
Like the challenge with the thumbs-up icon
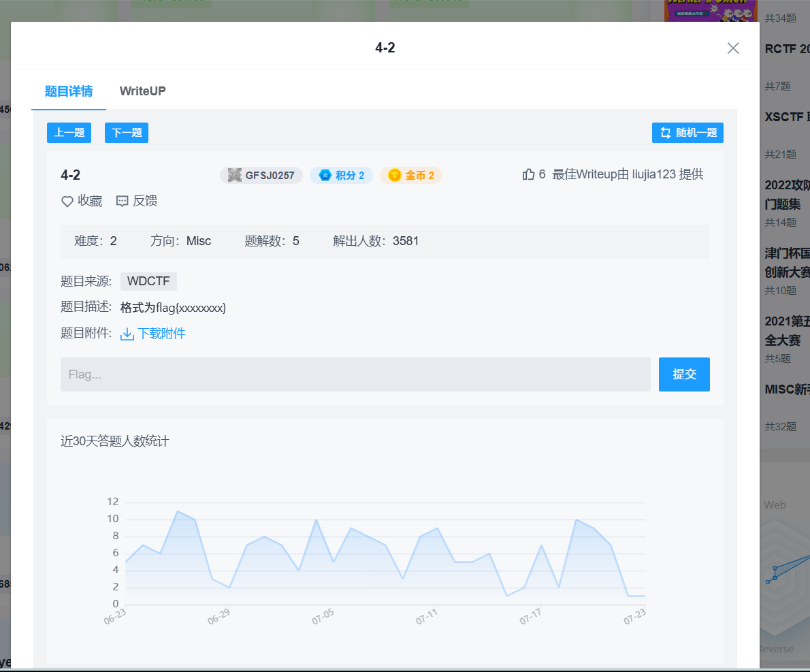tap(530, 174)
